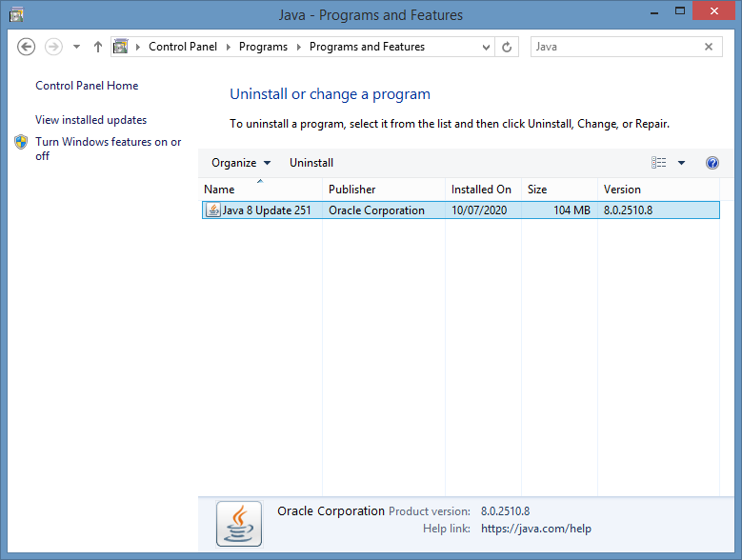Close the Programs and Features window
The height and width of the screenshot is (560, 742).
(x=714, y=11)
